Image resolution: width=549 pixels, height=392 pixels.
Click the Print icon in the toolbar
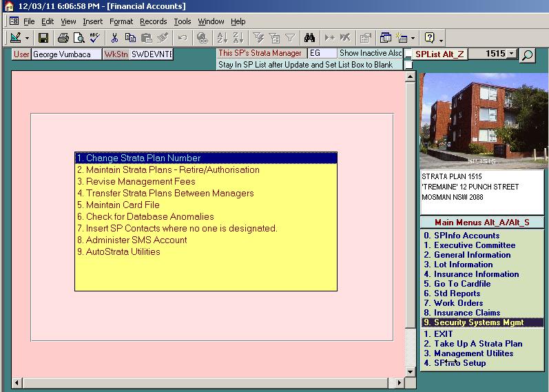[x=63, y=38]
